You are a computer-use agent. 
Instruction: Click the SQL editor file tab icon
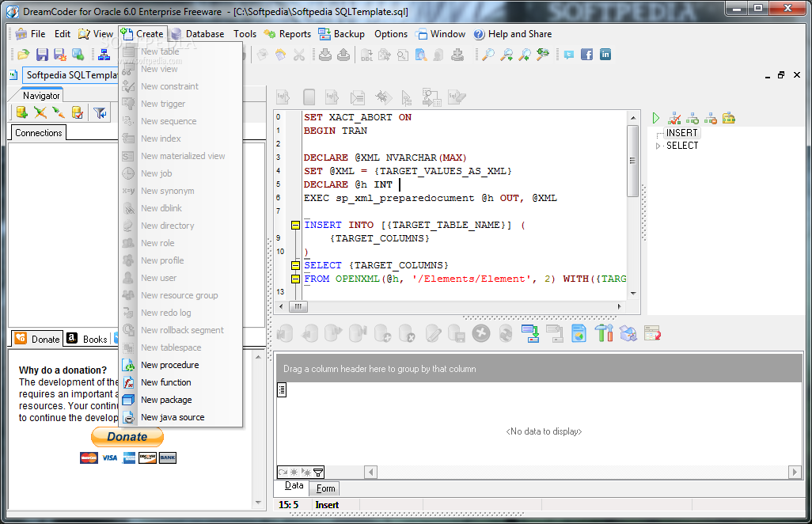point(13,75)
